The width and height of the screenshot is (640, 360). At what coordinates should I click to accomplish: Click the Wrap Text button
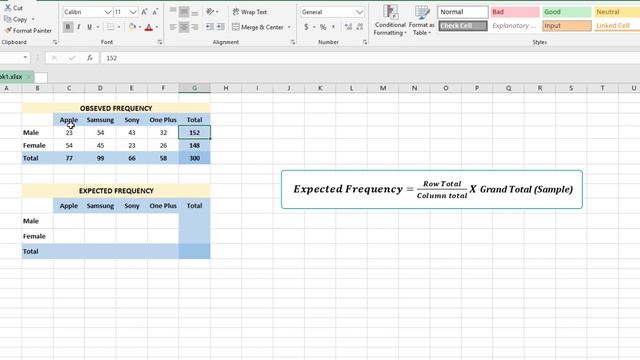point(250,12)
